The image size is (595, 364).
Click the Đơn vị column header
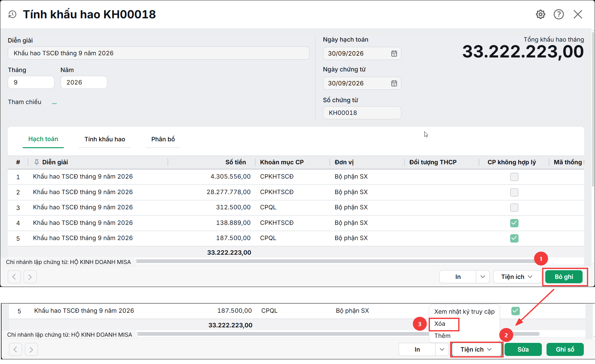[x=344, y=162]
